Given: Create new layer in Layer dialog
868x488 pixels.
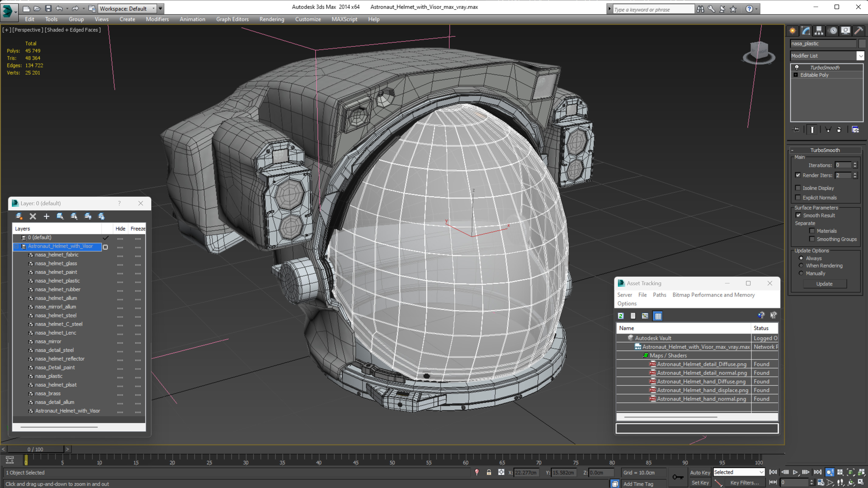Looking at the screenshot, I should (19, 216).
